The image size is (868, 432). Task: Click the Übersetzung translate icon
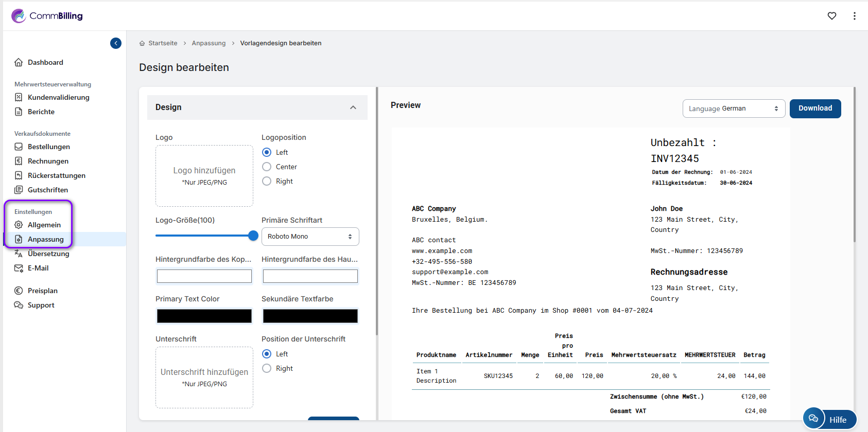pyautogui.click(x=19, y=254)
